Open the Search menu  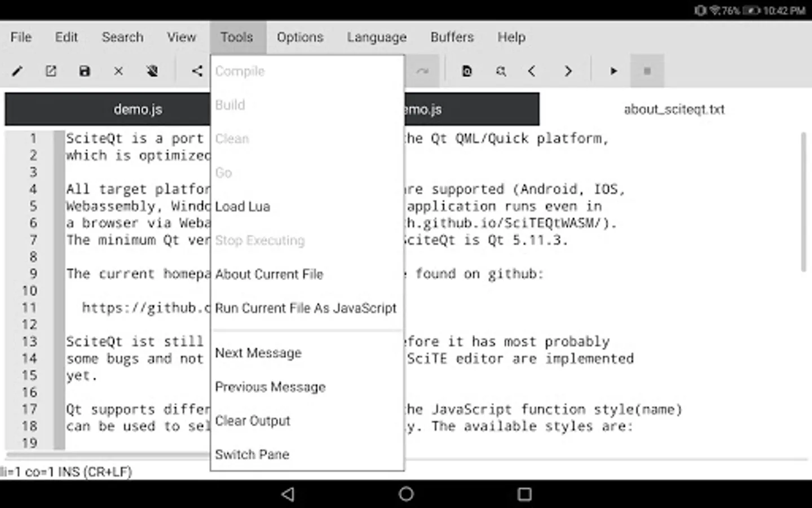click(x=122, y=37)
